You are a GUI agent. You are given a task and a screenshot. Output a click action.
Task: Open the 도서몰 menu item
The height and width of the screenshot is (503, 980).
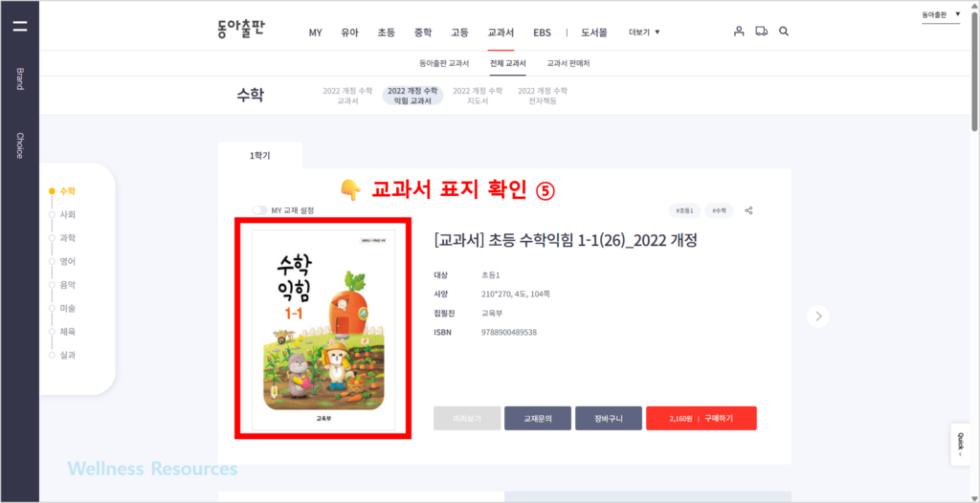pyautogui.click(x=593, y=33)
